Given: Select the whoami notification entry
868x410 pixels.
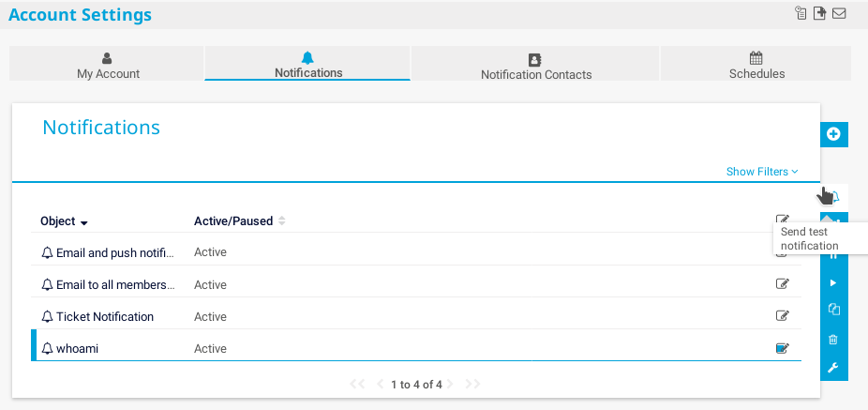Looking at the screenshot, I should 77,349.
